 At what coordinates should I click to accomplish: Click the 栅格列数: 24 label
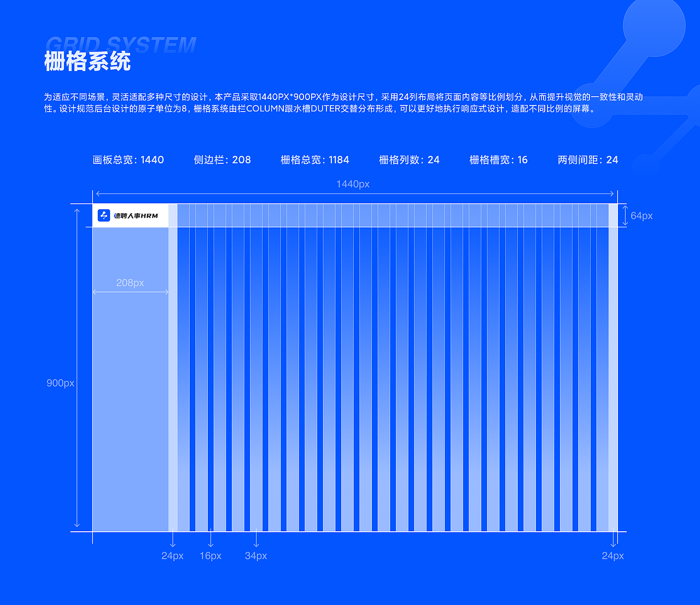tap(409, 160)
